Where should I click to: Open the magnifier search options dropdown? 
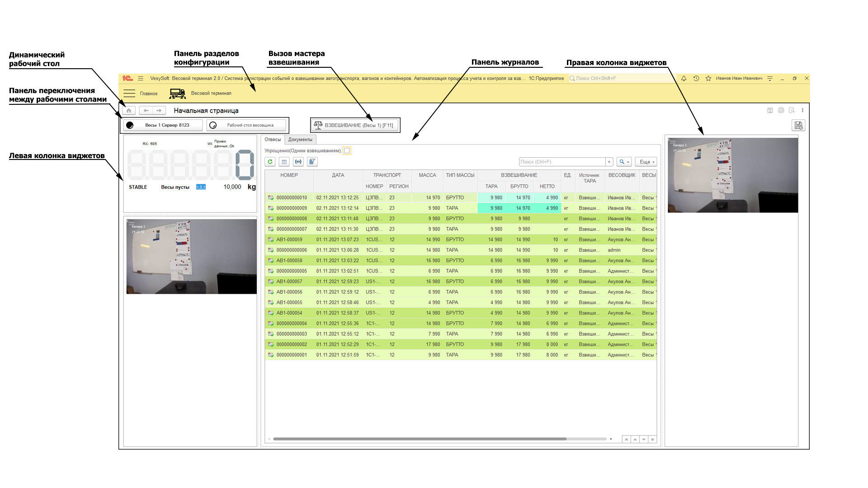[624, 162]
